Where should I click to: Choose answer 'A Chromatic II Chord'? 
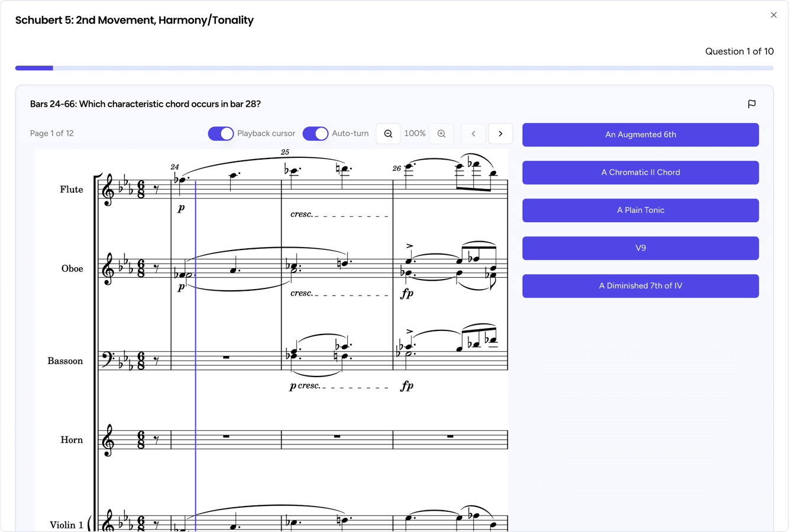click(x=641, y=173)
